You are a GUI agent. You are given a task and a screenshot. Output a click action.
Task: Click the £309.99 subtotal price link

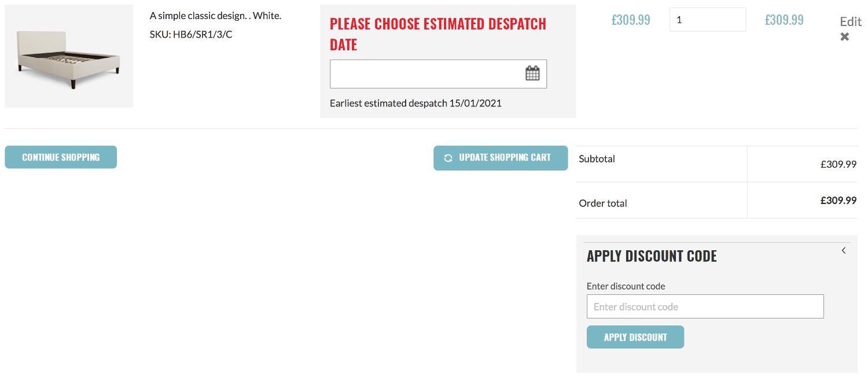pyautogui.click(x=784, y=19)
